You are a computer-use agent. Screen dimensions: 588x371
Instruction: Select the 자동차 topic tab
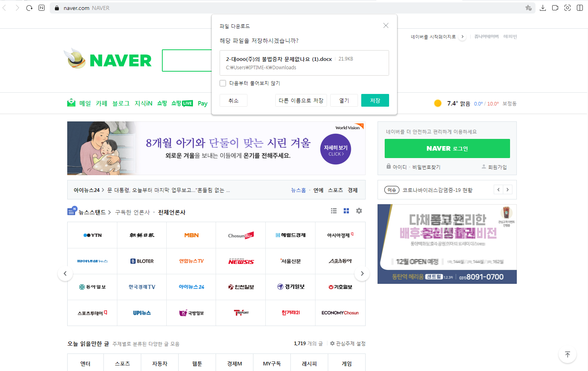tap(160, 363)
